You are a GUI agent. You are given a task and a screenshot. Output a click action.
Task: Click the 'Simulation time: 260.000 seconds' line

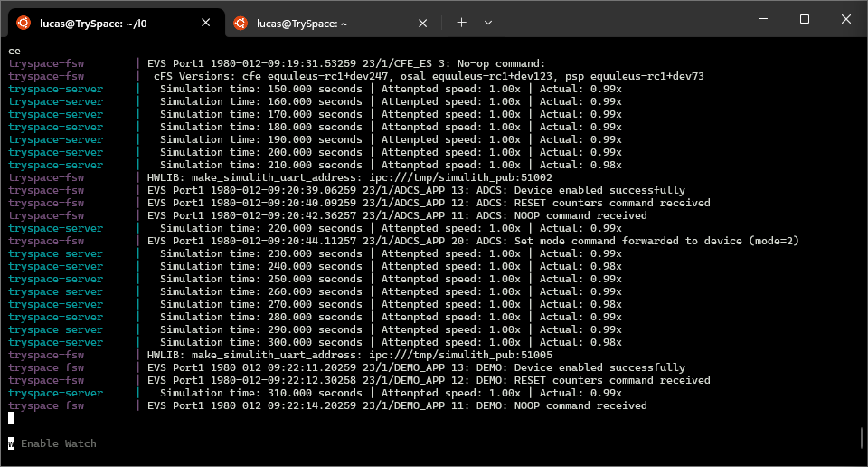[391, 292]
